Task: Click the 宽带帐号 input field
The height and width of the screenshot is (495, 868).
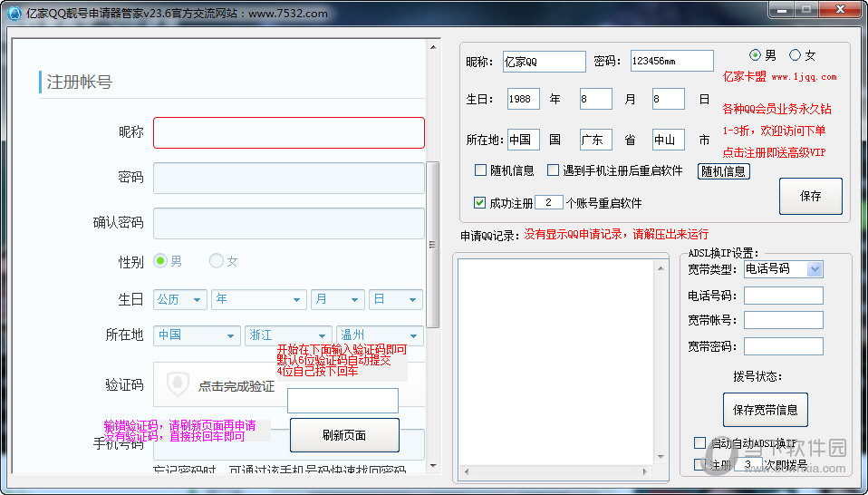Action: coord(784,320)
